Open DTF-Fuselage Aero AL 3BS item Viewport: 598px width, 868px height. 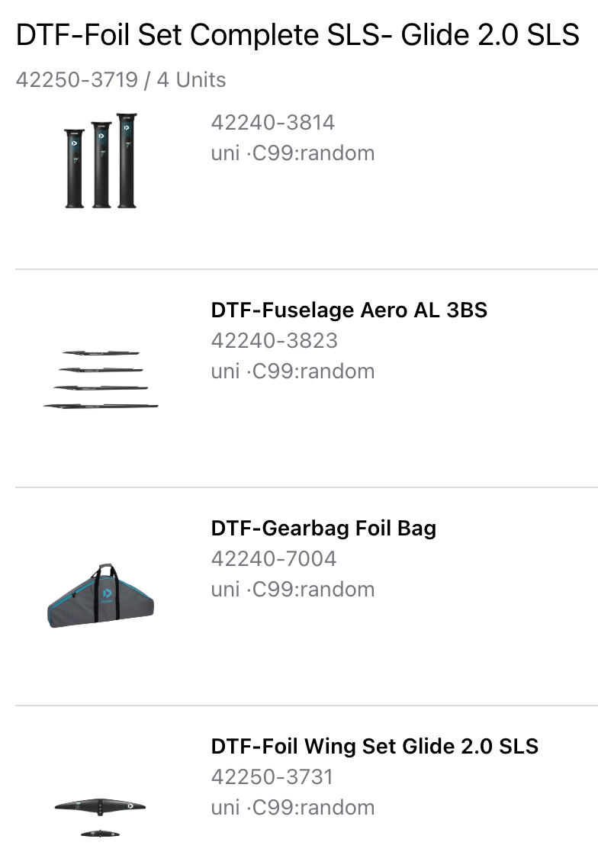click(349, 310)
